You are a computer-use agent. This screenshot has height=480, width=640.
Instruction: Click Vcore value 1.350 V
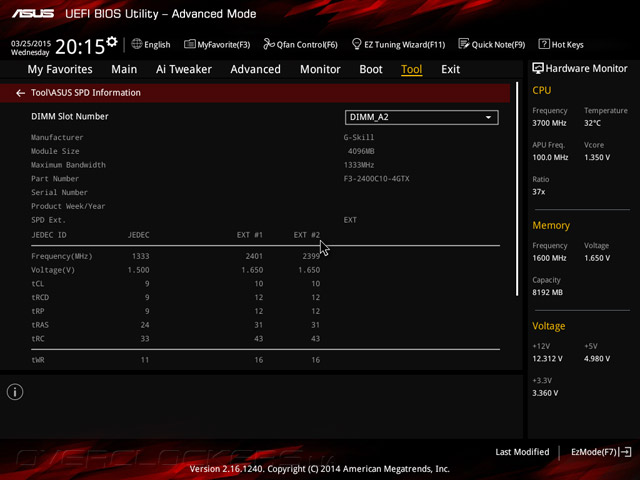(x=597, y=157)
